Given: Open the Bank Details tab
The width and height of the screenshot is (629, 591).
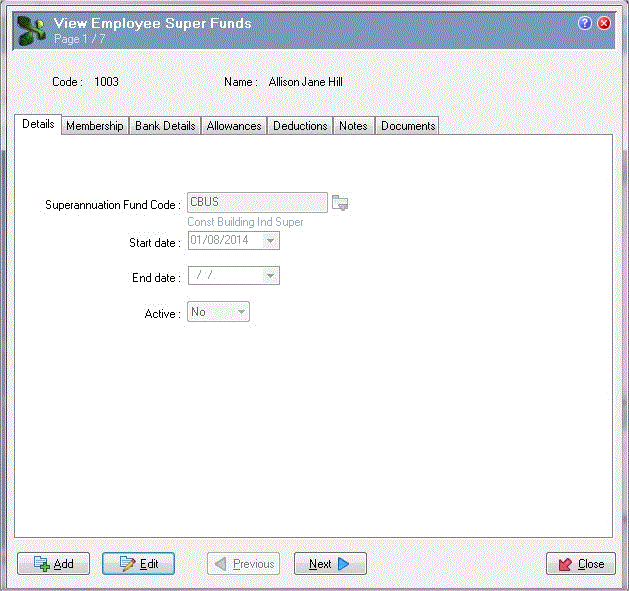Looking at the screenshot, I should pyautogui.click(x=165, y=126).
